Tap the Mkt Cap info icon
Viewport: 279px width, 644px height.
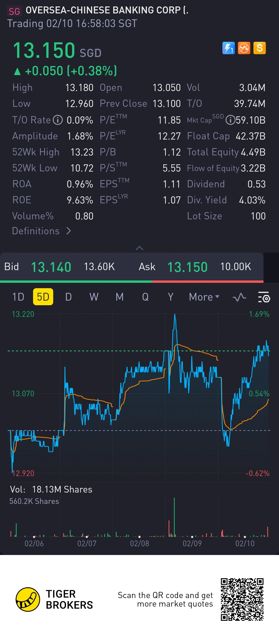tap(230, 120)
